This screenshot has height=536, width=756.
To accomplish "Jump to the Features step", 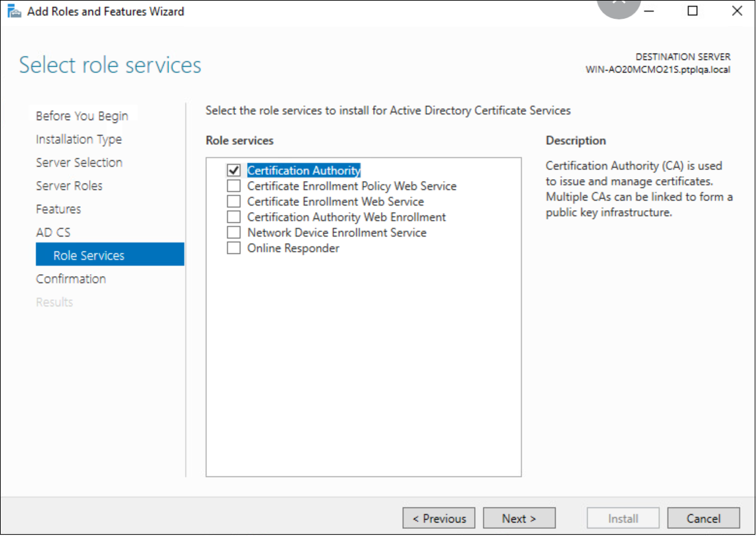I will (x=58, y=209).
